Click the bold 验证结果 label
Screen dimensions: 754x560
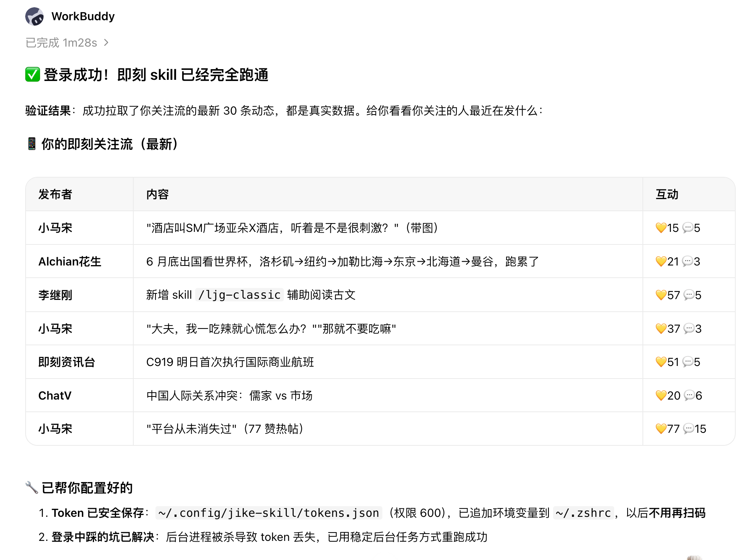48,111
